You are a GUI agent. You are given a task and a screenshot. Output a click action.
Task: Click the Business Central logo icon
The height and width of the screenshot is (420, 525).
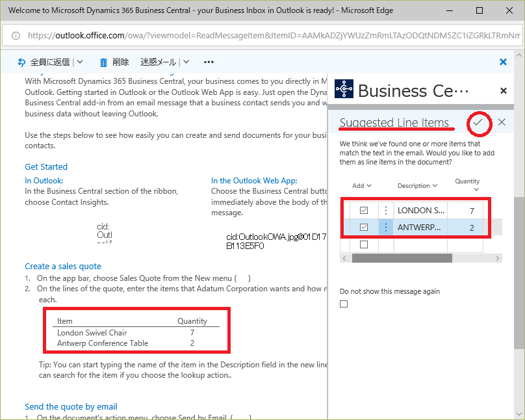(344, 89)
